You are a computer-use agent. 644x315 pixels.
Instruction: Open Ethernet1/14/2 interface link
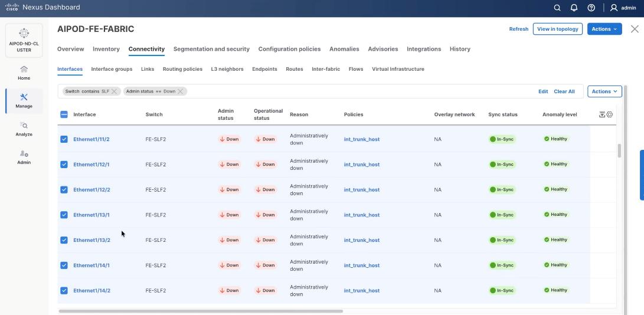click(91, 290)
